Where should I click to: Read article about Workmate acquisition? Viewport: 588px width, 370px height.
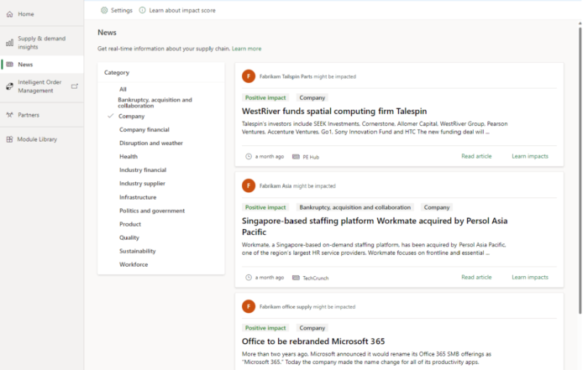click(476, 277)
